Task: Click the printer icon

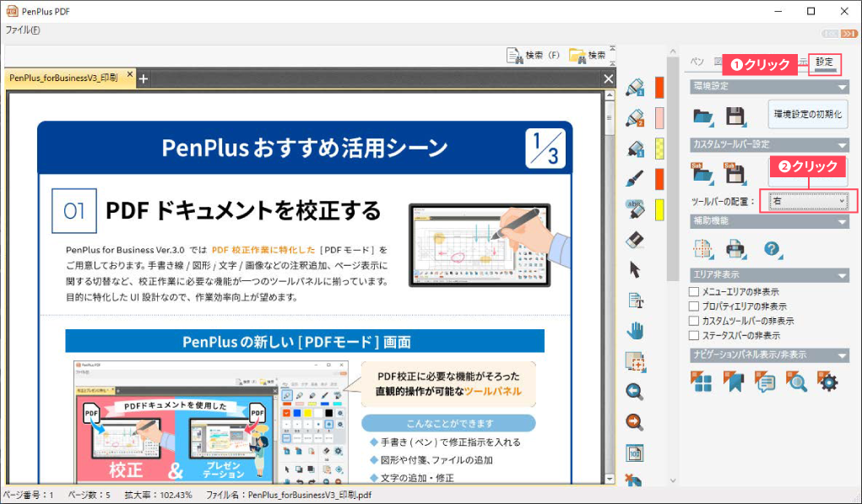Action: [x=735, y=249]
